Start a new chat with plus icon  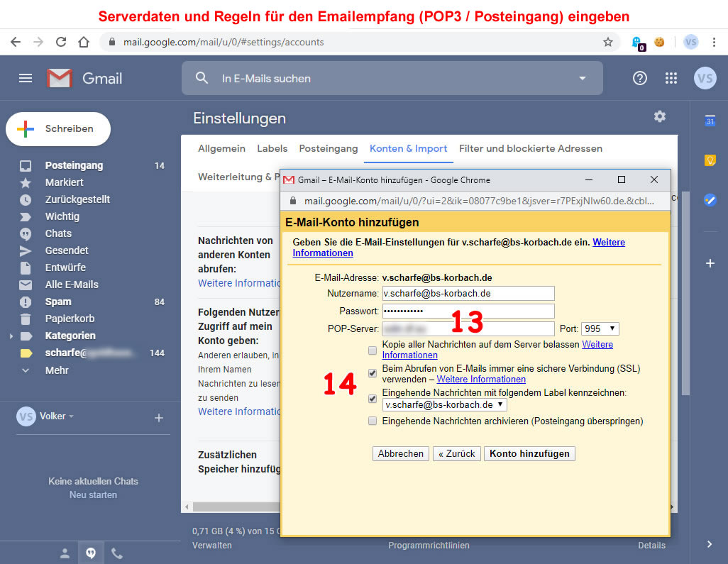pyautogui.click(x=159, y=418)
